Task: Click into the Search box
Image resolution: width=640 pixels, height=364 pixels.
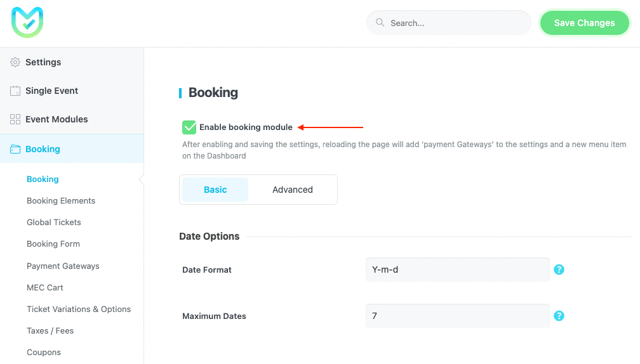Action: point(457,23)
